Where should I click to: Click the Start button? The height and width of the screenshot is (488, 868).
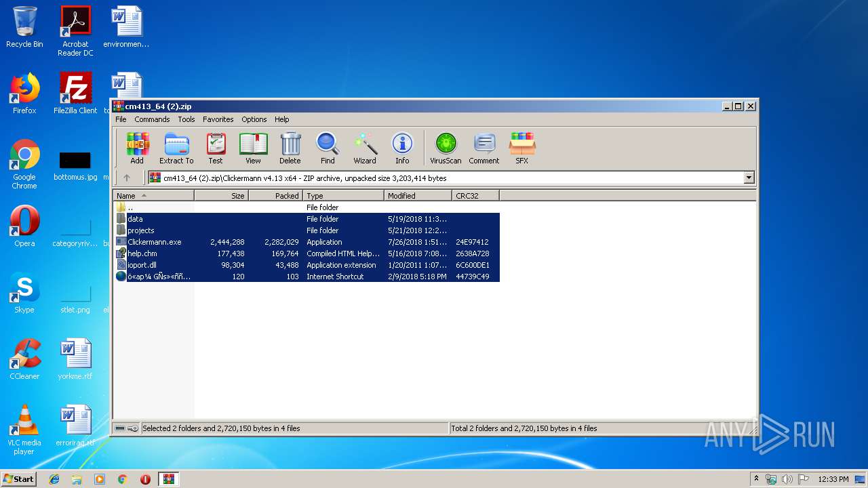coord(19,479)
